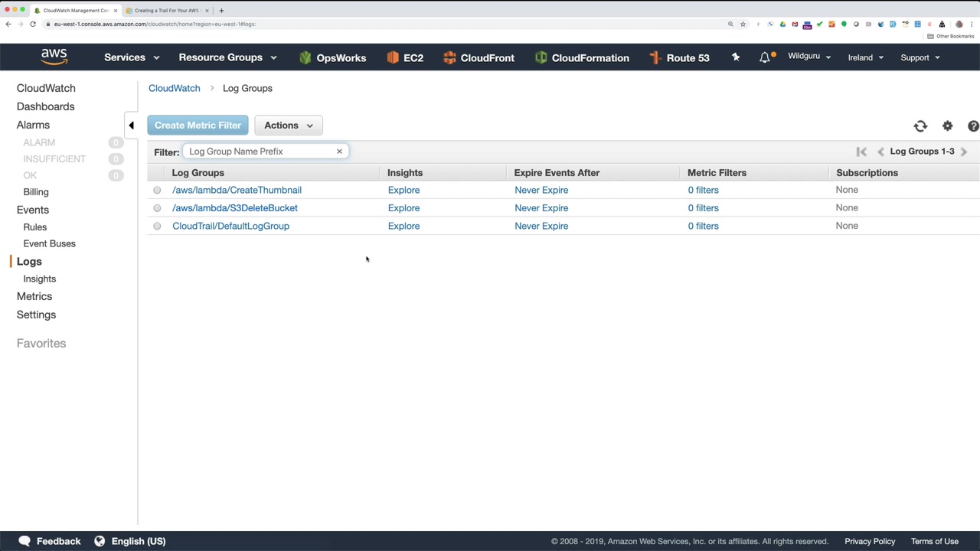Image resolution: width=980 pixels, height=551 pixels.
Task: Click the Log Groups column header
Action: [x=198, y=173]
